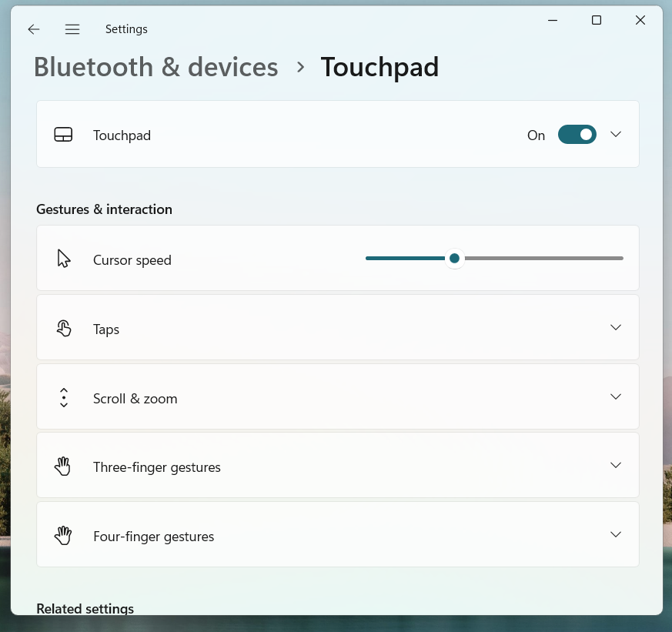Click the touchpad device icon

click(63, 134)
